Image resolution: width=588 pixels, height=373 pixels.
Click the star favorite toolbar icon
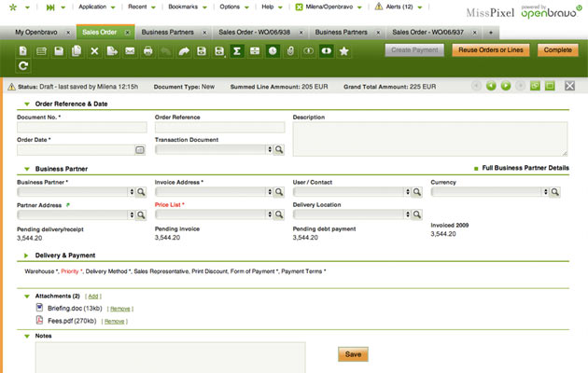point(343,51)
